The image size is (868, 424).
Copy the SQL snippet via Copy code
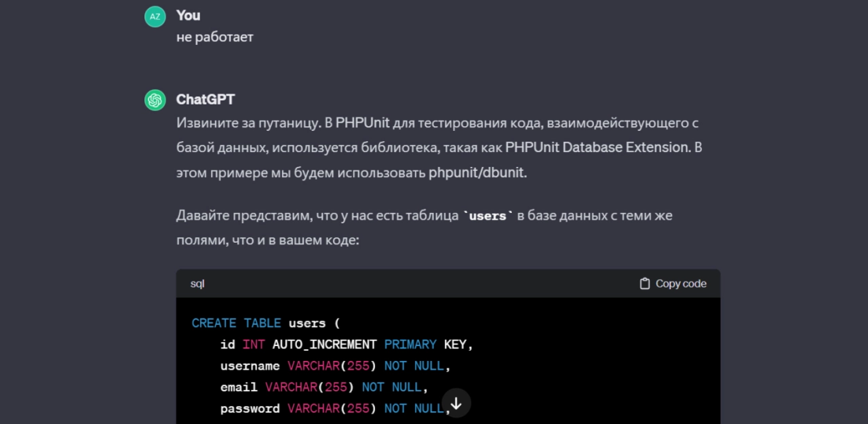point(673,284)
